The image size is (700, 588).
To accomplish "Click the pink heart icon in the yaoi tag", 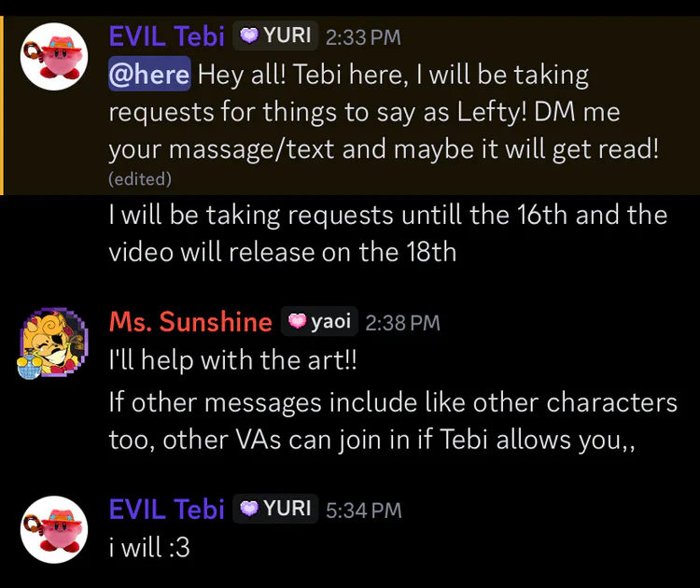I will pyautogui.click(x=298, y=322).
